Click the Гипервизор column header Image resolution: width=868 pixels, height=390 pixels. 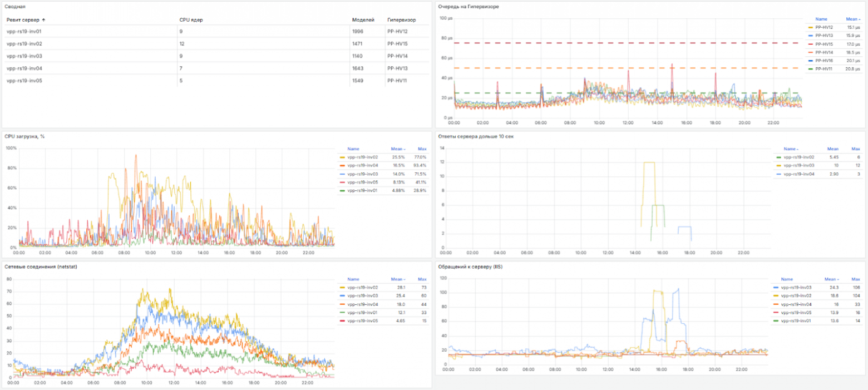click(401, 20)
